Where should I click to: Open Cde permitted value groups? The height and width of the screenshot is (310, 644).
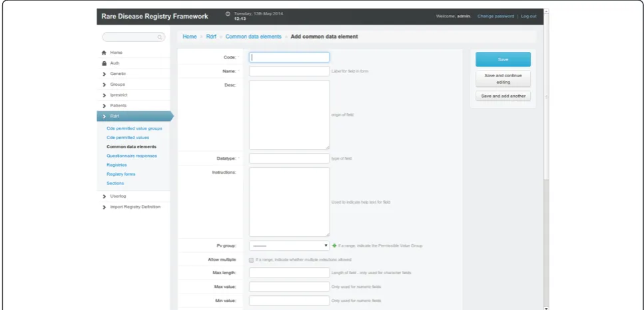135,128
